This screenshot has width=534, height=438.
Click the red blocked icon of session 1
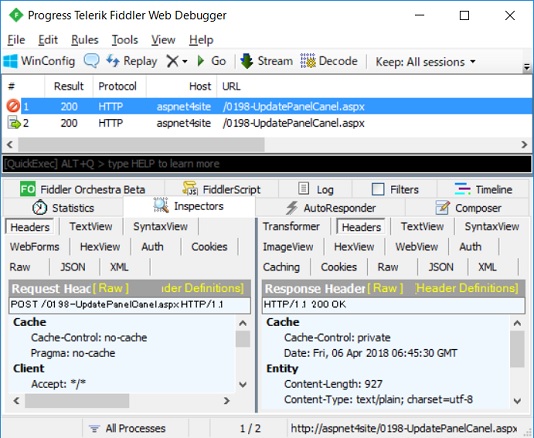pyautogui.click(x=13, y=106)
